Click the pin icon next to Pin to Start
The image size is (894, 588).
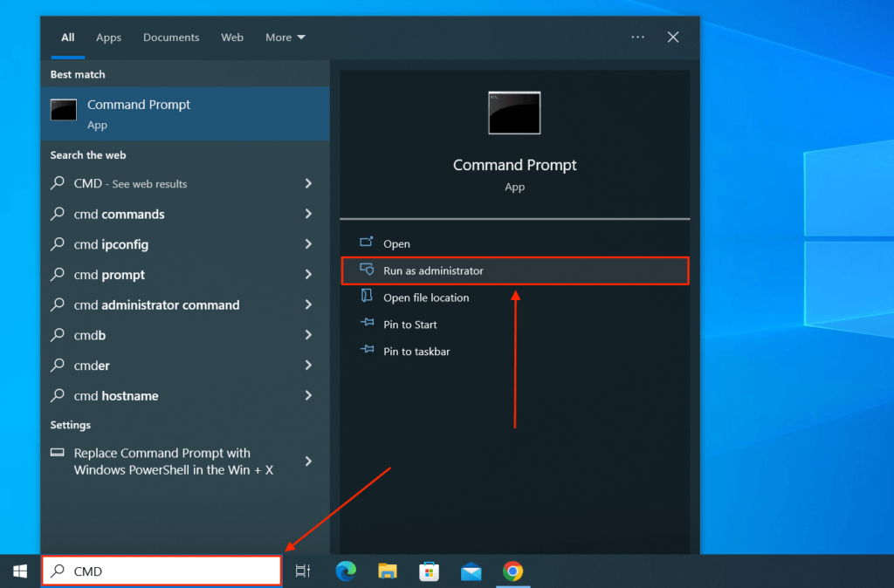367,324
